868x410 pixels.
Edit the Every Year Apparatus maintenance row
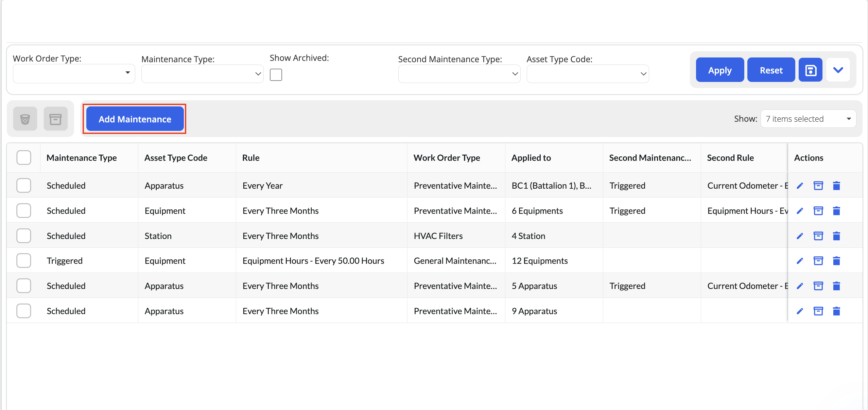point(800,186)
